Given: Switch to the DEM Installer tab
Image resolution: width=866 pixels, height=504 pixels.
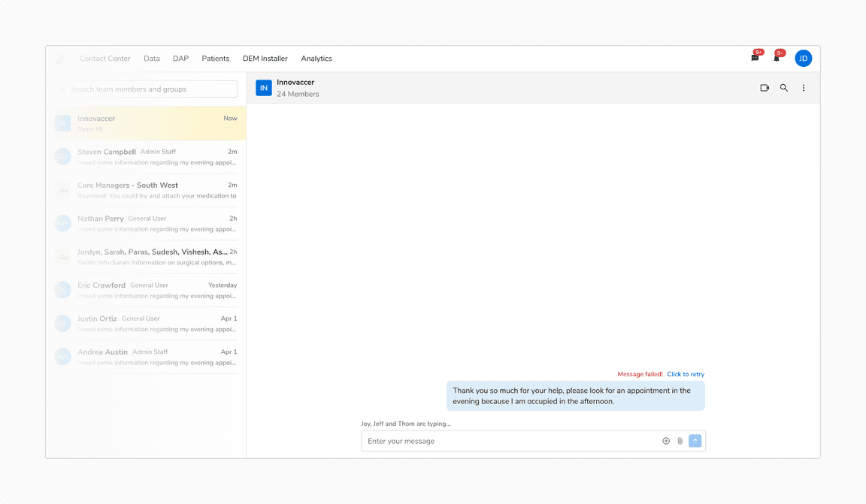Looking at the screenshot, I should click(x=265, y=58).
